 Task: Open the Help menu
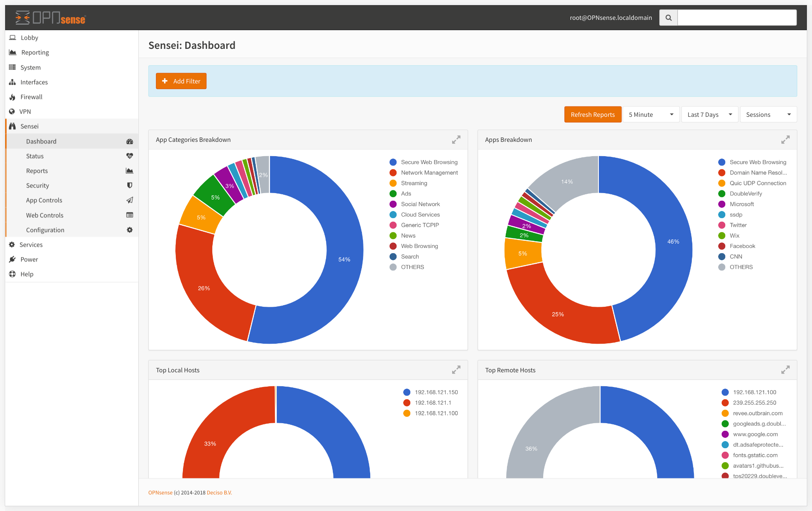tap(72, 274)
